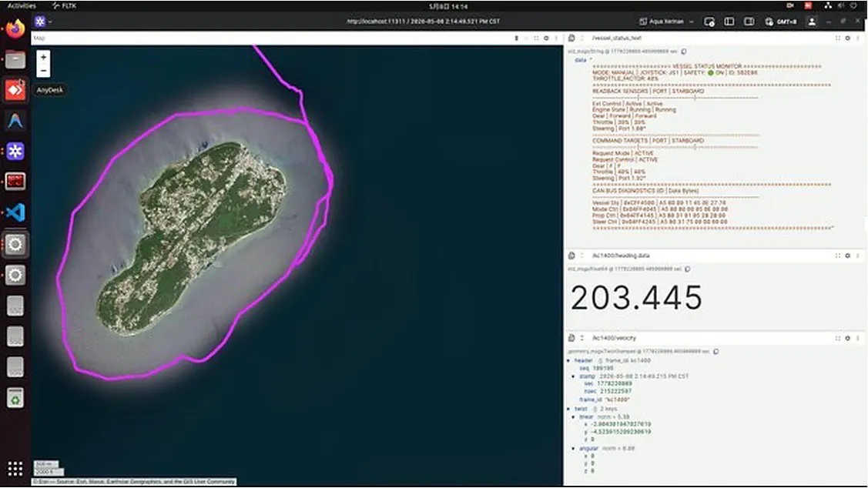Open the clock and calendar in top bar
Viewport: 868px width, 488px height.
pyautogui.click(x=447, y=6)
